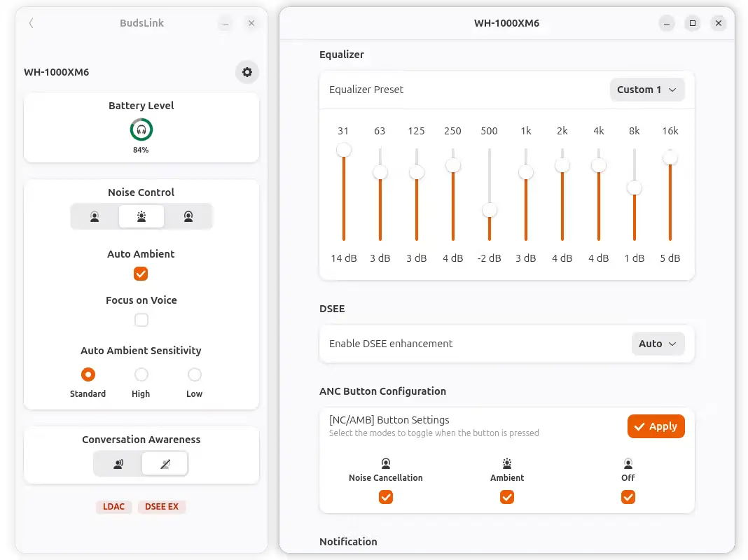Image resolution: width=748 pixels, height=560 pixels.
Task: Click the Ambient icon in button settings
Action: pos(506,463)
